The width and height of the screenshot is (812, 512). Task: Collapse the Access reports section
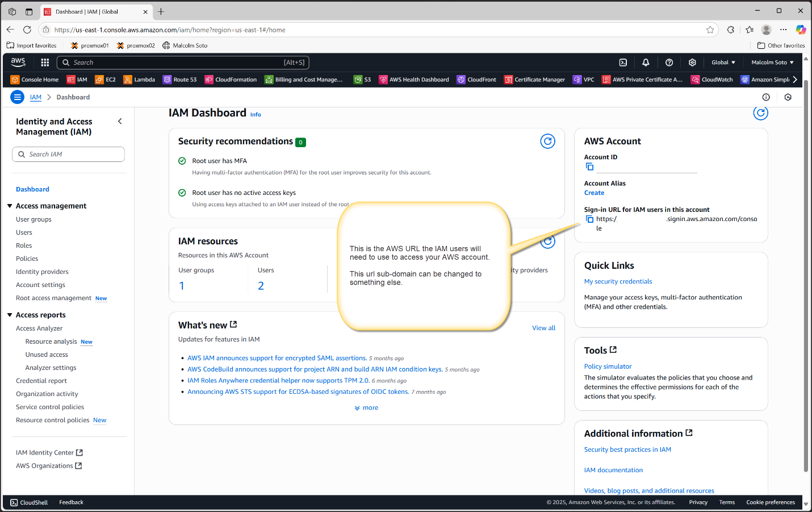click(x=10, y=315)
